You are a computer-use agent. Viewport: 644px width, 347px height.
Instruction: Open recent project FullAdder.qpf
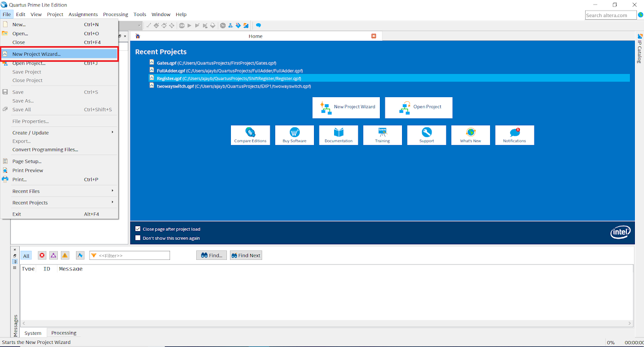tap(229, 71)
